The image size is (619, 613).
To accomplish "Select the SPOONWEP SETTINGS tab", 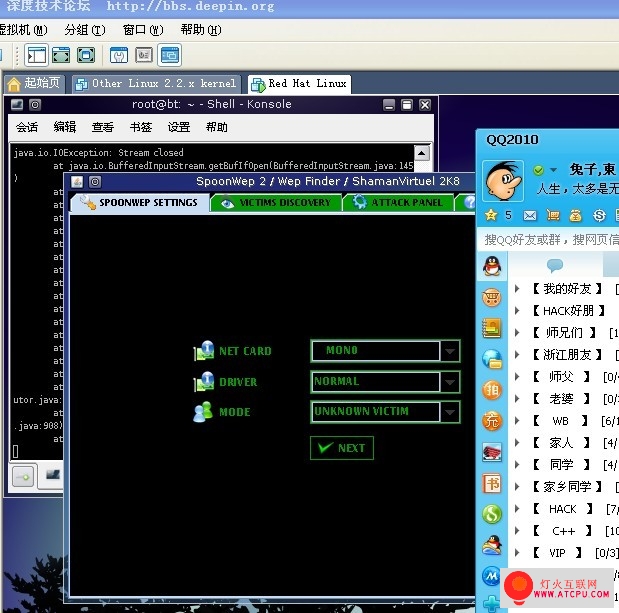I will (140, 202).
